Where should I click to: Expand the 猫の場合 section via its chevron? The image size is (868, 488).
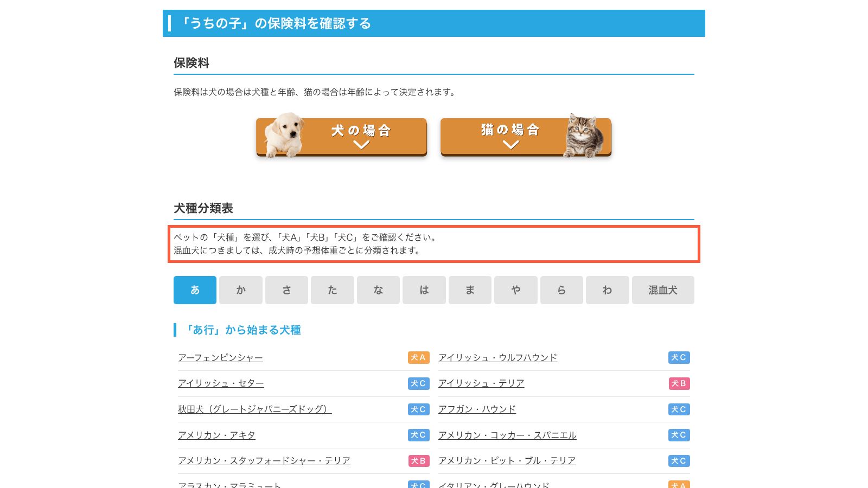point(511,144)
